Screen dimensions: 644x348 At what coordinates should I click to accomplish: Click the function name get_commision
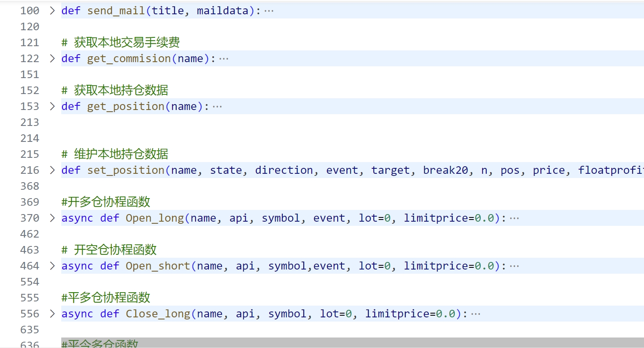point(129,58)
